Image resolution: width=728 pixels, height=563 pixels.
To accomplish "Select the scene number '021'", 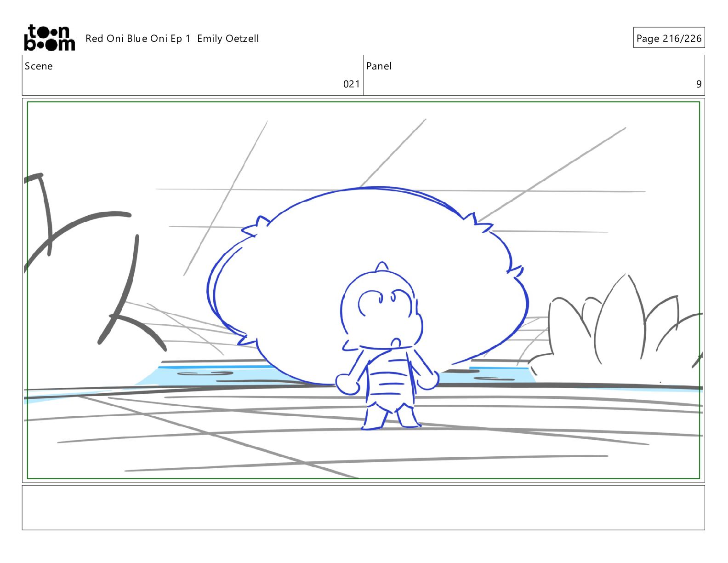I will [352, 84].
